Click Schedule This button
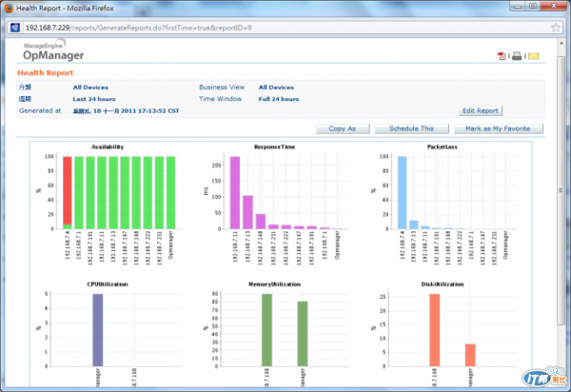Screen dimensions: 571x392 [411, 128]
